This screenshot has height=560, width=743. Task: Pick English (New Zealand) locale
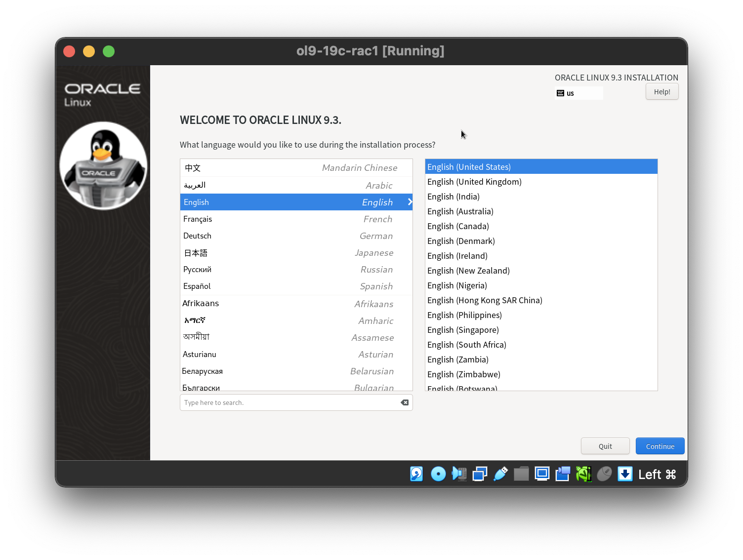click(x=541, y=270)
